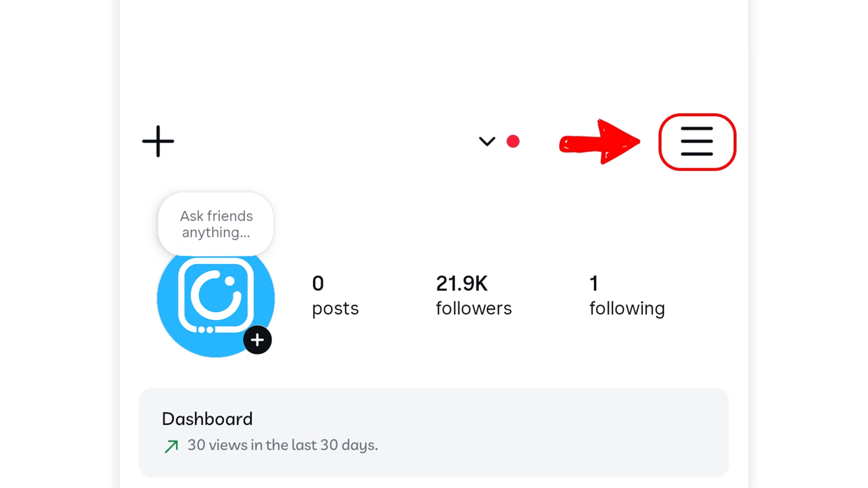Click the camera logo inside profile picture
Screen dimensions: 868x488
(216, 295)
